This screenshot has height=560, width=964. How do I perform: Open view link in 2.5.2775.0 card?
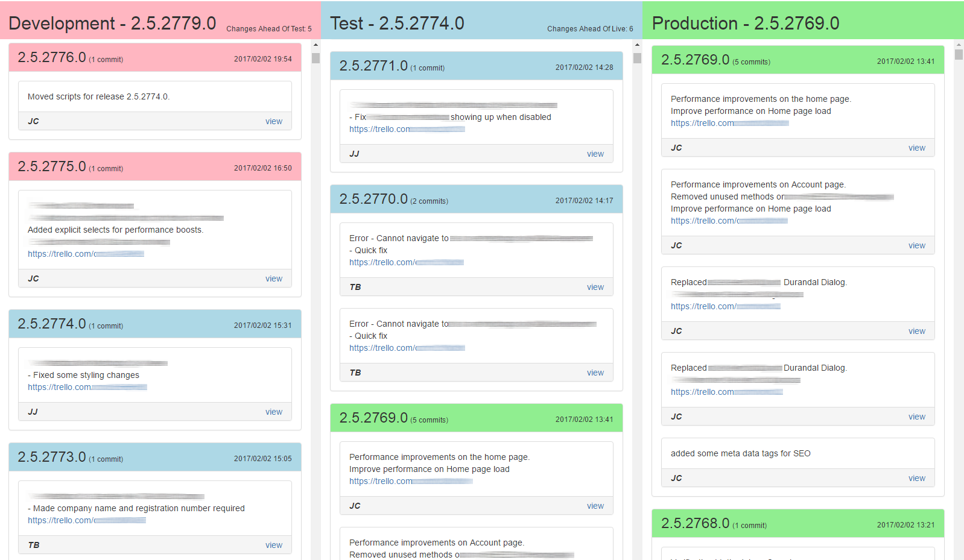click(x=274, y=278)
